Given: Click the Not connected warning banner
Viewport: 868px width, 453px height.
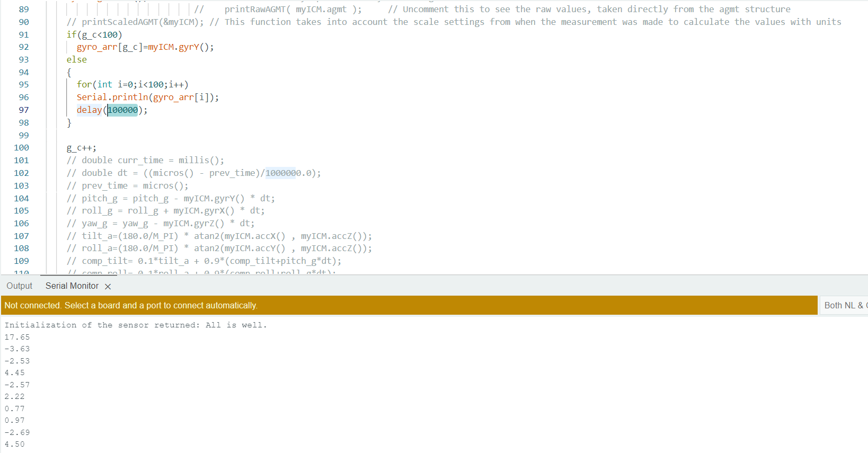Looking at the screenshot, I should (409, 306).
